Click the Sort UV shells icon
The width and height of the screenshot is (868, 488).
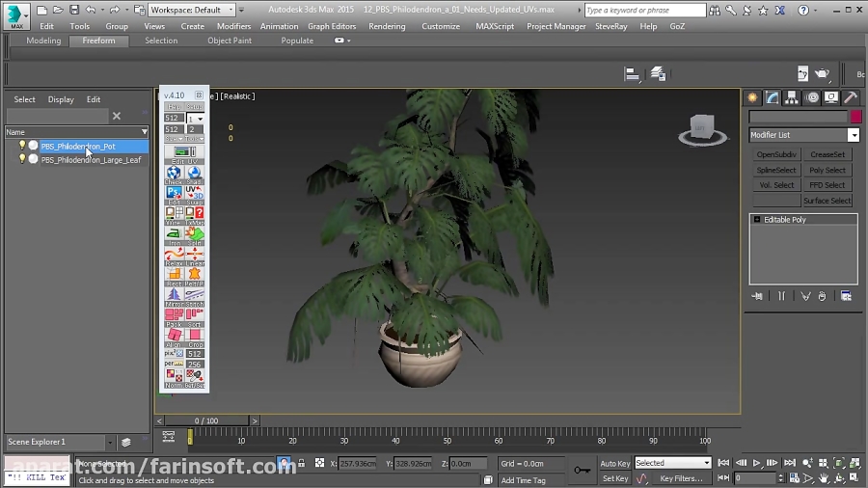click(x=194, y=317)
